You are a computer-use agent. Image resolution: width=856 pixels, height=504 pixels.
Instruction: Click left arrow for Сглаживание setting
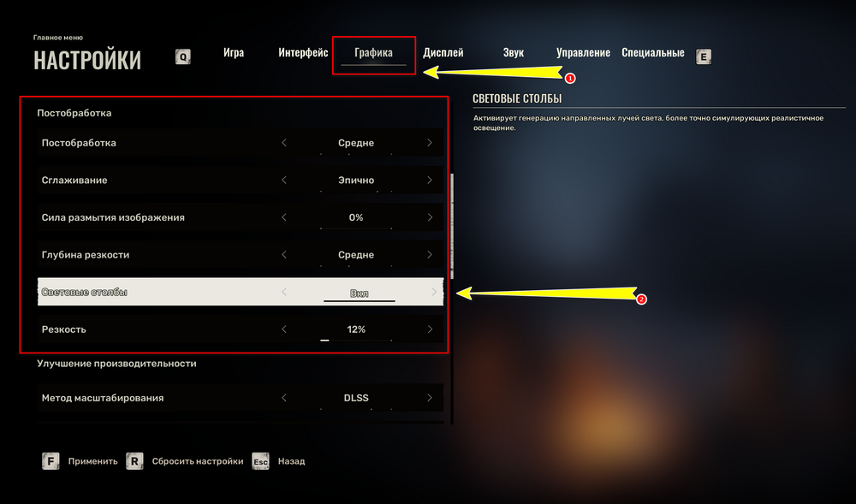[x=284, y=180]
